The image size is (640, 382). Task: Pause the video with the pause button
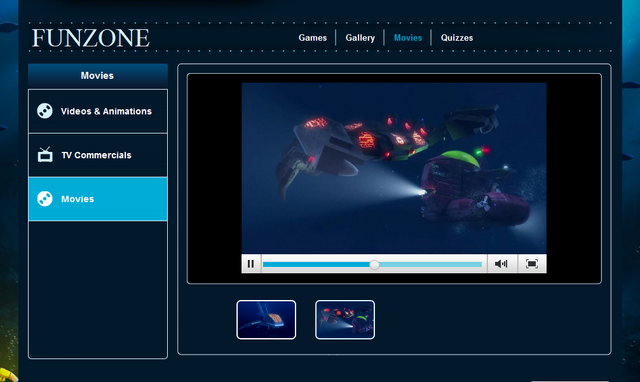click(x=251, y=264)
